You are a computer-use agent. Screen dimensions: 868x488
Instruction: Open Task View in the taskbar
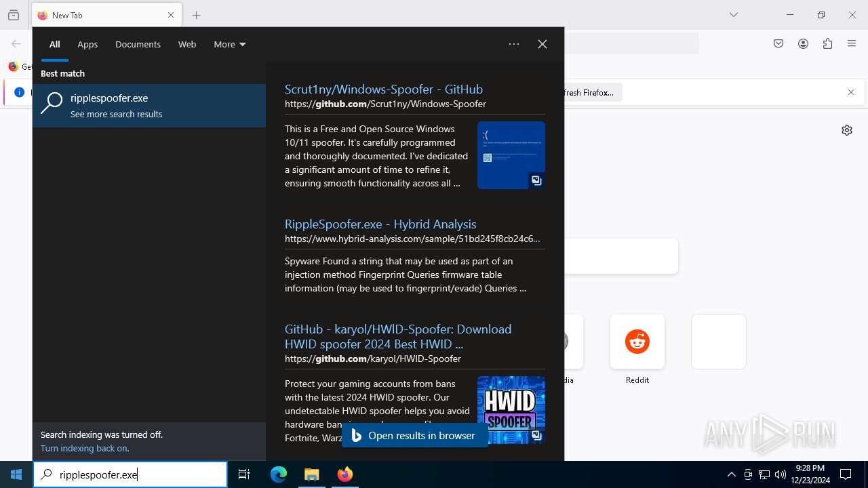tap(244, 474)
